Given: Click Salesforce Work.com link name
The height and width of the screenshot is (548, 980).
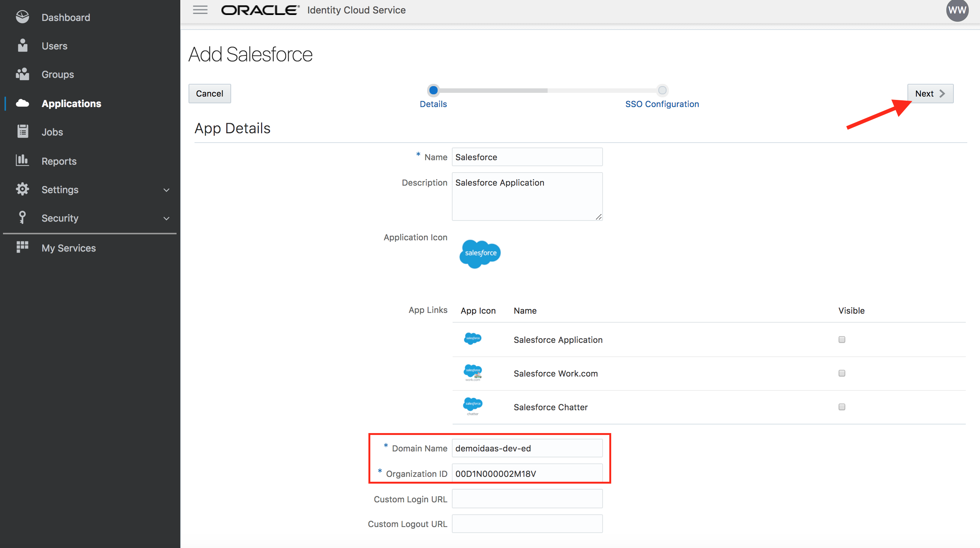Looking at the screenshot, I should coord(555,374).
